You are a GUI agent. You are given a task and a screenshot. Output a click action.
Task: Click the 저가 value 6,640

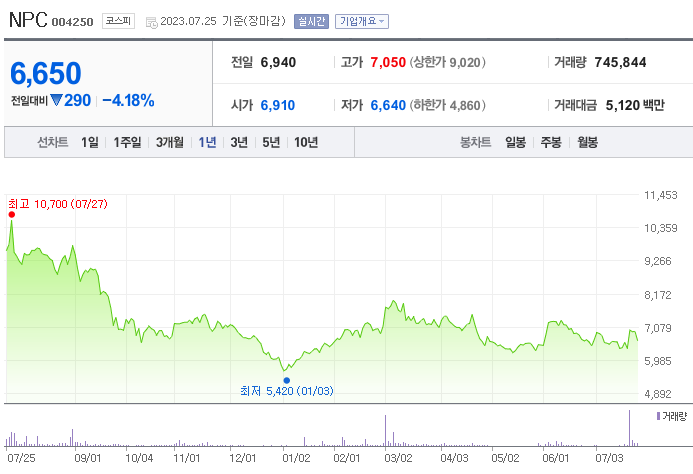tap(388, 105)
